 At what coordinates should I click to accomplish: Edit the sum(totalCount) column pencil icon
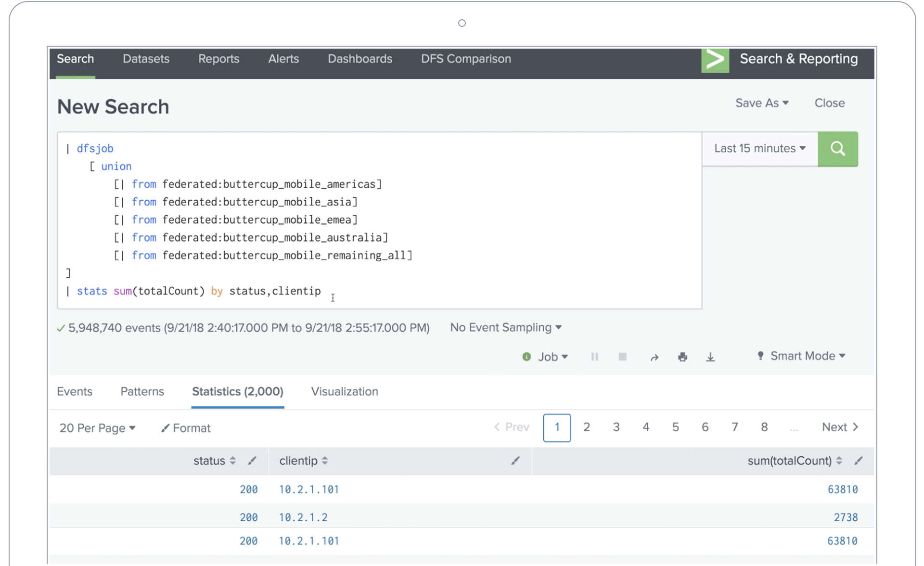pos(859,461)
